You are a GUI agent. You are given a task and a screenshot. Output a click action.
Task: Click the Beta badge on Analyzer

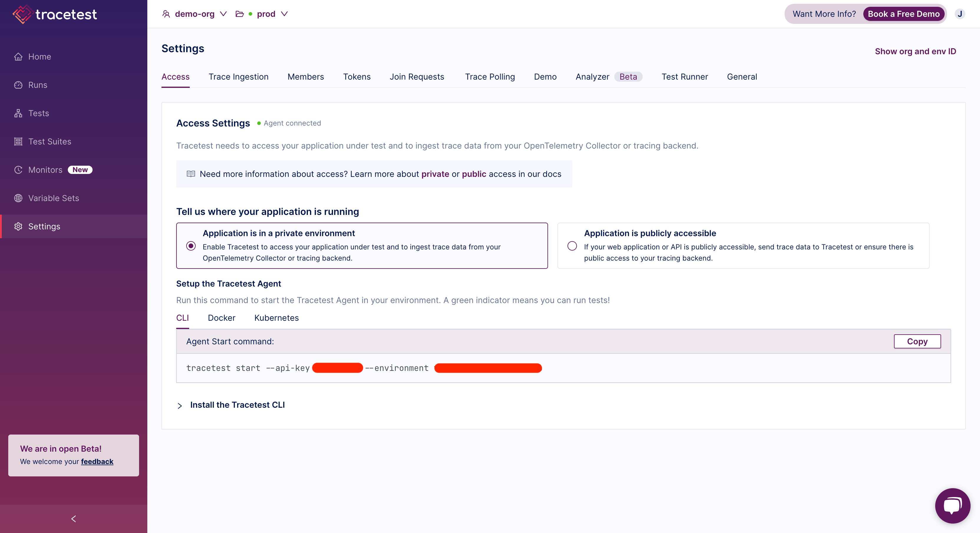628,77
